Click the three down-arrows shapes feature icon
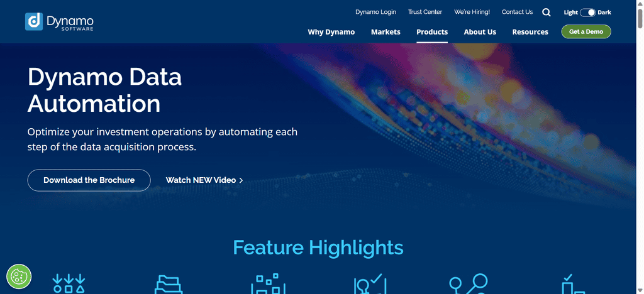The width and height of the screenshot is (644, 294). pyautogui.click(x=69, y=284)
